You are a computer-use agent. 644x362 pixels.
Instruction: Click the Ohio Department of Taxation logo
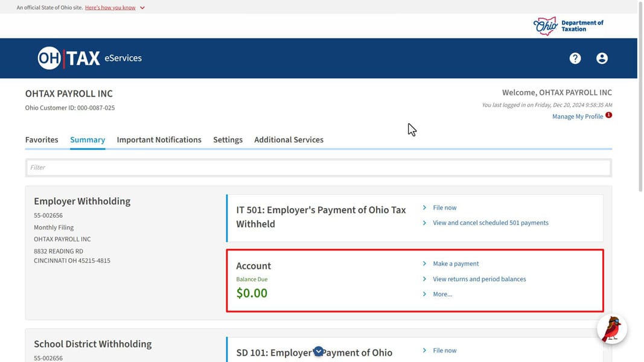[x=568, y=26]
